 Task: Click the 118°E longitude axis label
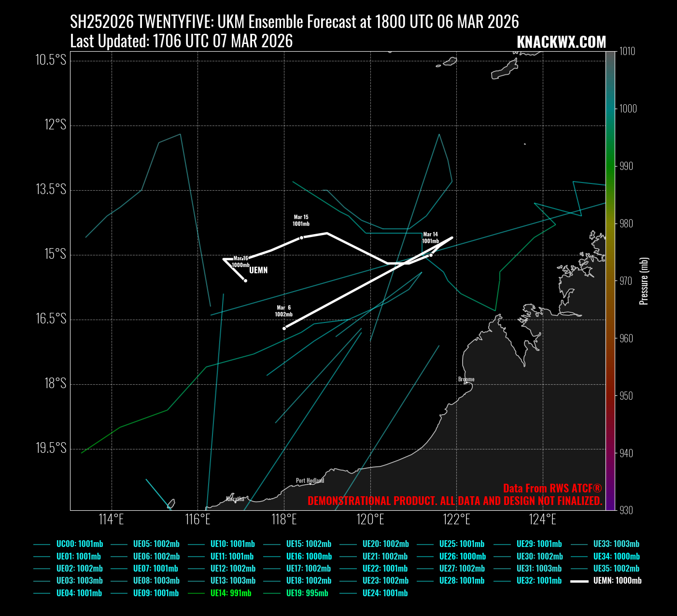(x=284, y=519)
